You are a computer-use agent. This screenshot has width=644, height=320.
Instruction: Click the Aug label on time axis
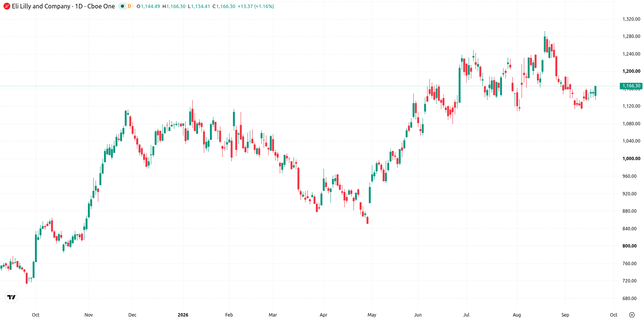517,315
